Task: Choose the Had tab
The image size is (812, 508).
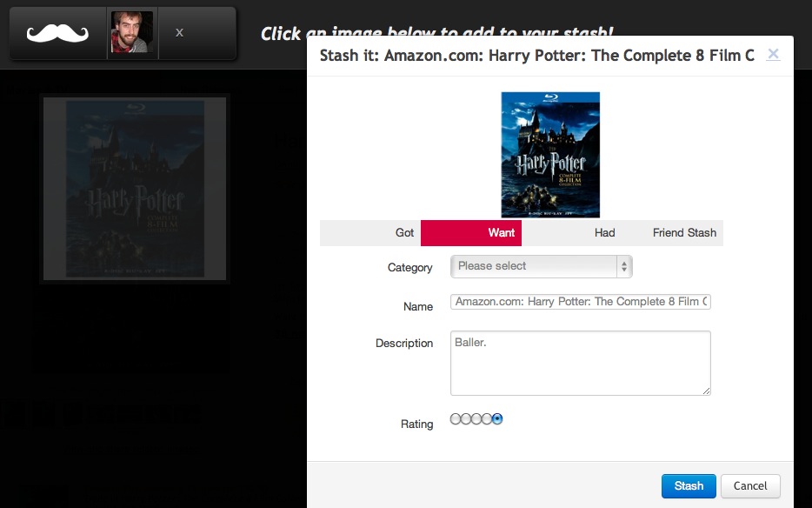Action: (572, 233)
